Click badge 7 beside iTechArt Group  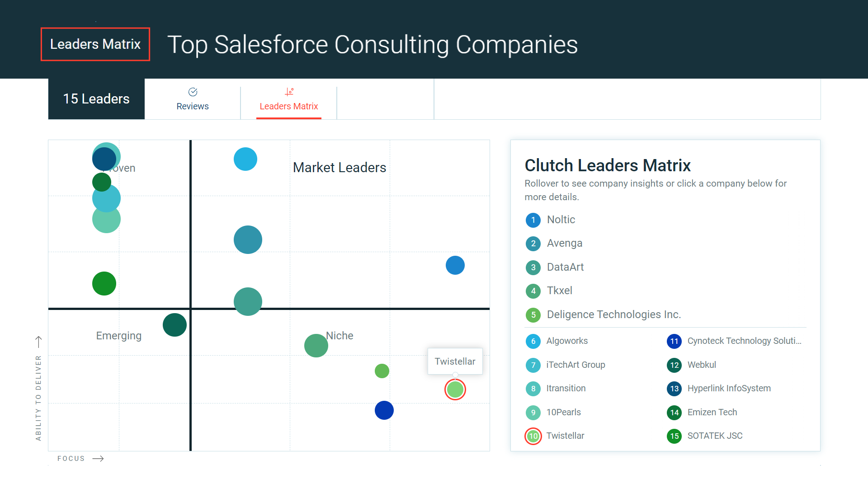[533, 365]
